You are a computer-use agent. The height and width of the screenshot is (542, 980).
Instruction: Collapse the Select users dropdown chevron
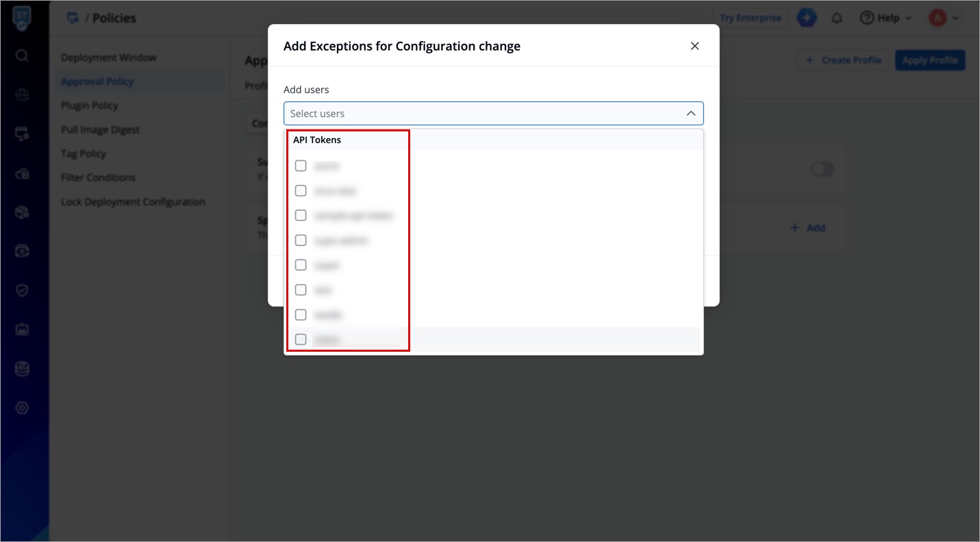click(x=691, y=114)
